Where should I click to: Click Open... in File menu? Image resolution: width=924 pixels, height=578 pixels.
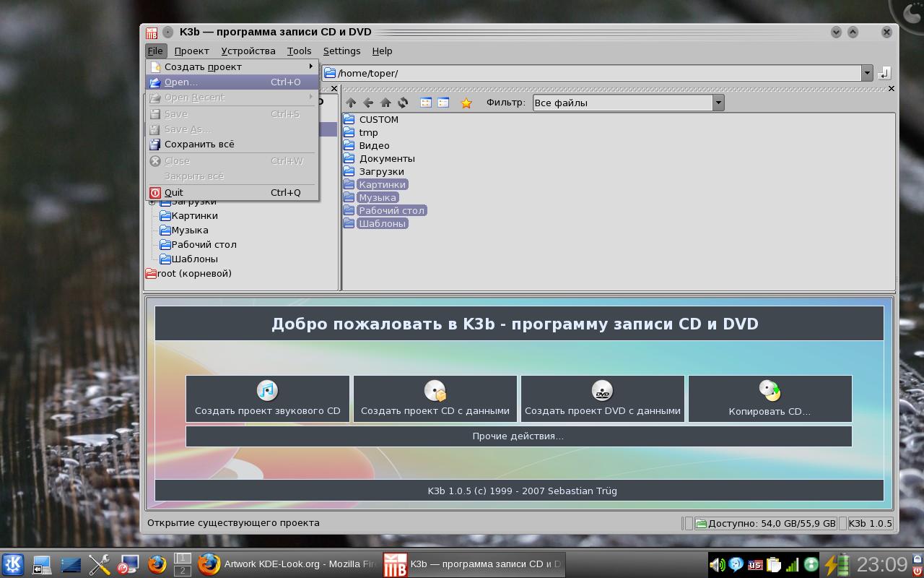pyautogui.click(x=232, y=82)
